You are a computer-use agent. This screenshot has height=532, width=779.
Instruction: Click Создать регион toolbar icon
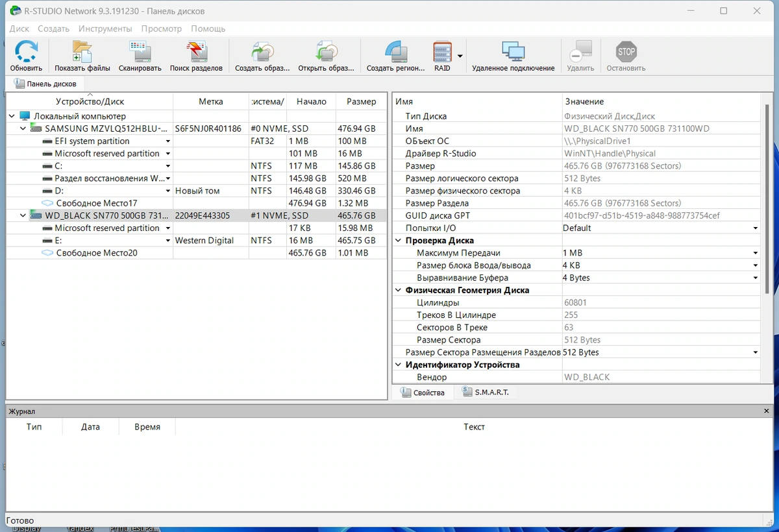pos(396,52)
